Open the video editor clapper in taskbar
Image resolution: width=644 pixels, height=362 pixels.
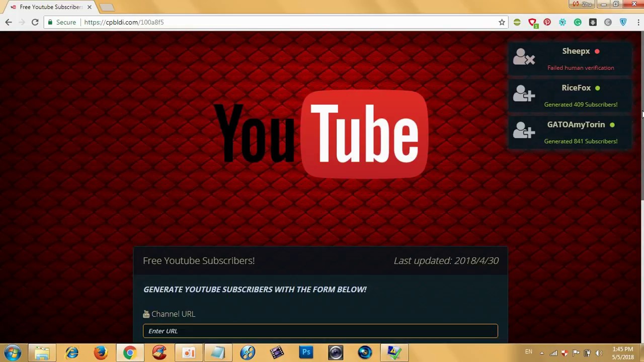(x=277, y=352)
